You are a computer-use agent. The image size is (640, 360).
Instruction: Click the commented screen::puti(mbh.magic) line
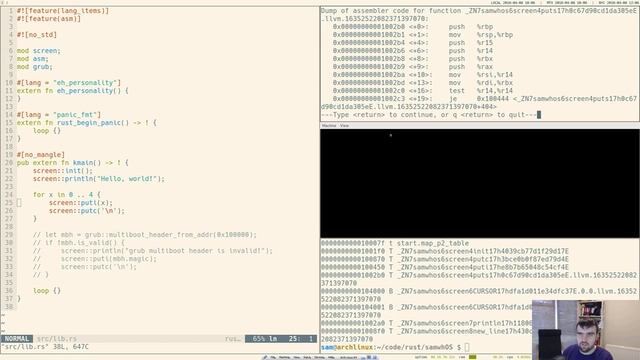pos(95,259)
